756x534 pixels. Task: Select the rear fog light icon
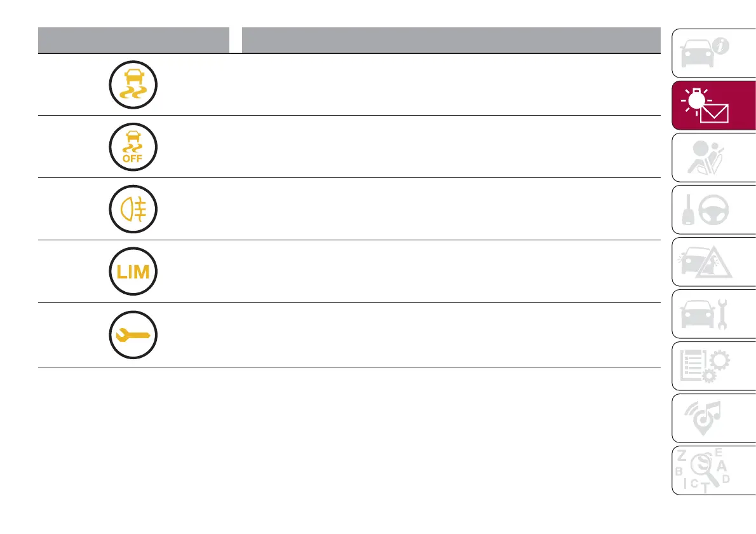tap(133, 210)
